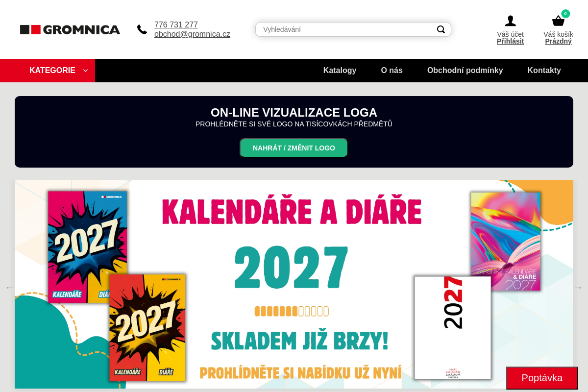Viewport: 588px width, 392px height.
Task: Open the O nás menu item
Action: tap(392, 71)
